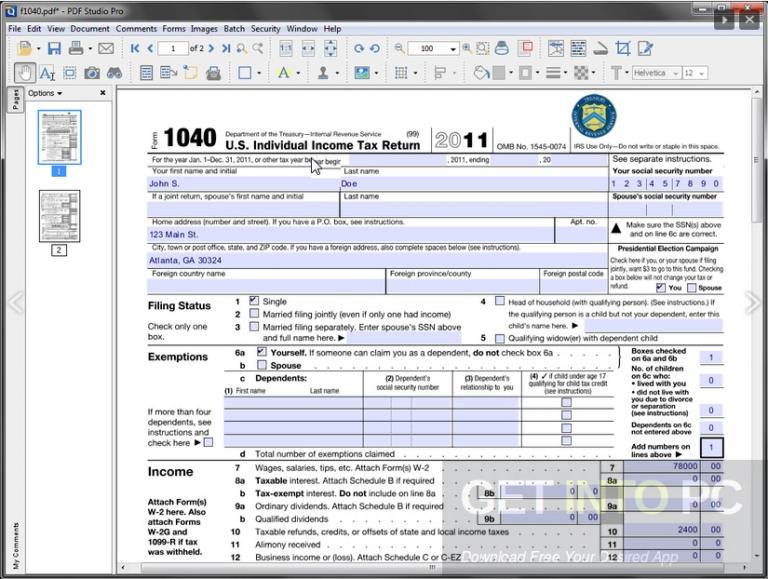Go to the first page

point(135,48)
